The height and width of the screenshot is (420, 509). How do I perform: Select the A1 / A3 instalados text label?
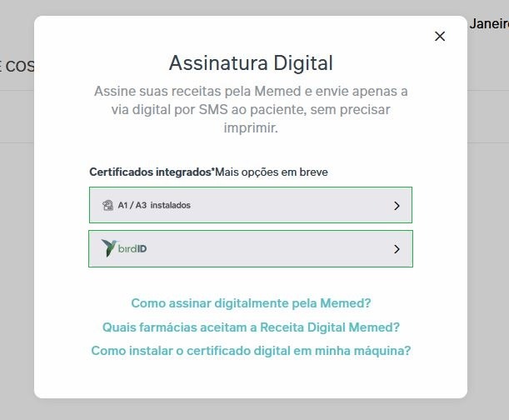click(154, 205)
